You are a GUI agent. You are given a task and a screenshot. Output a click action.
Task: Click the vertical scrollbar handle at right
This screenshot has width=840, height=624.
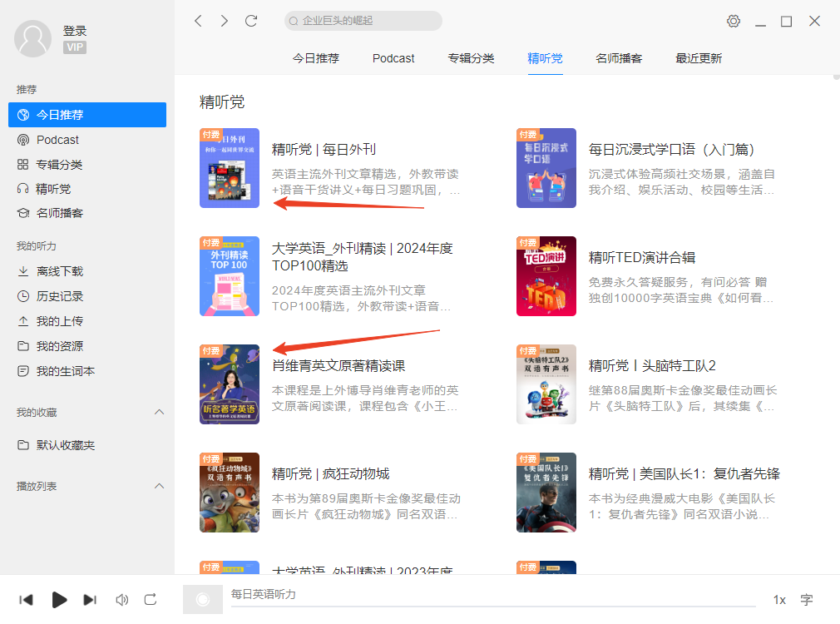(837, 77)
